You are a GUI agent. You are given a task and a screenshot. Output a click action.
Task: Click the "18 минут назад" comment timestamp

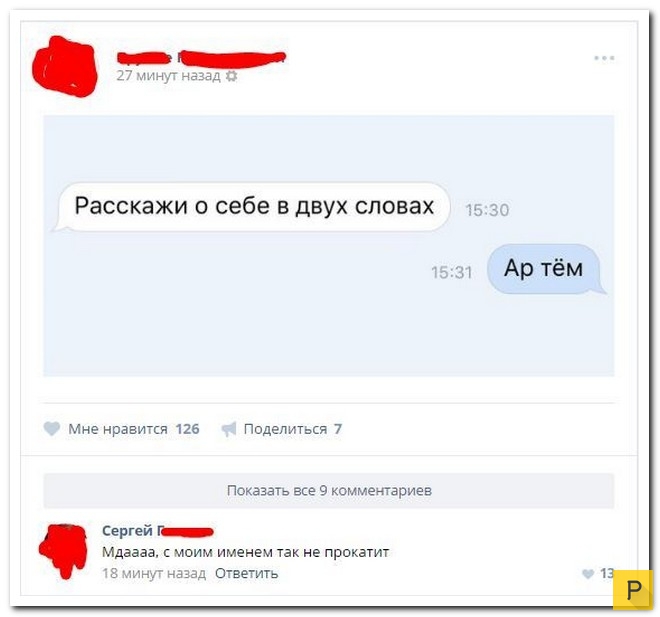154,573
